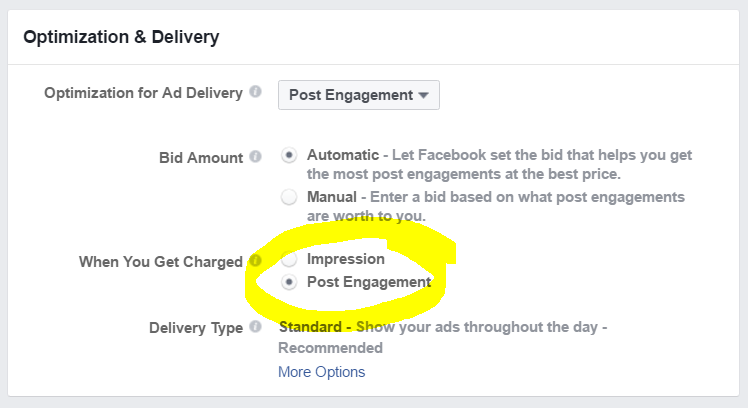Image resolution: width=748 pixels, height=408 pixels.
Task: Click the Optimization & Delivery section heading
Action: click(121, 37)
